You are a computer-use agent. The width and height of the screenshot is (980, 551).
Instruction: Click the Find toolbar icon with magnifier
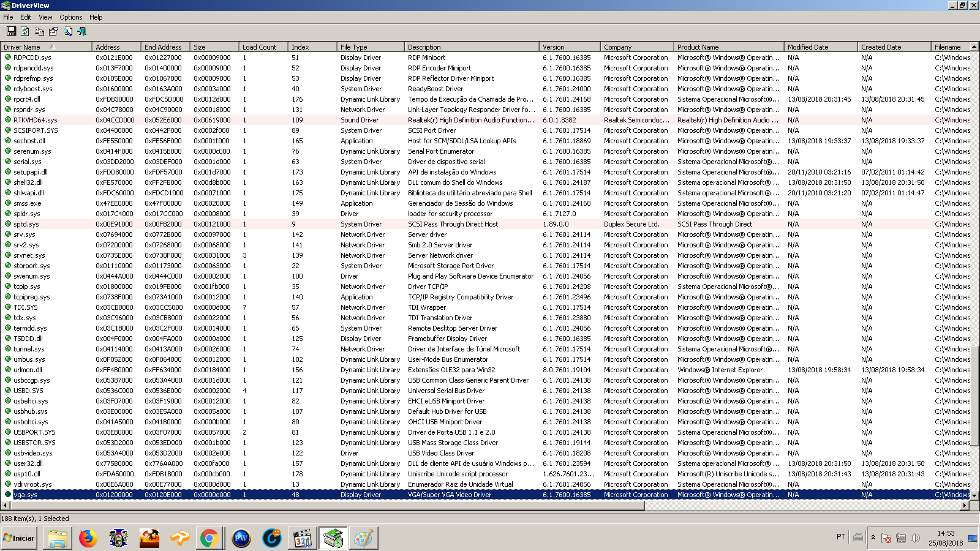coord(67,31)
